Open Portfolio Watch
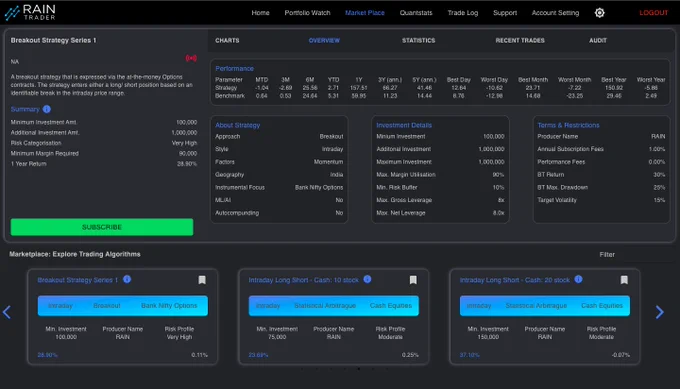The width and height of the screenshot is (680, 389). coord(307,13)
